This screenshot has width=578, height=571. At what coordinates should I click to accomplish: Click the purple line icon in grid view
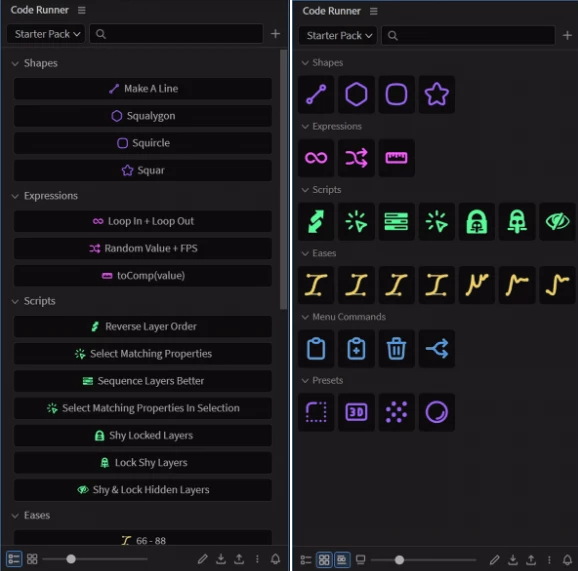point(316,94)
